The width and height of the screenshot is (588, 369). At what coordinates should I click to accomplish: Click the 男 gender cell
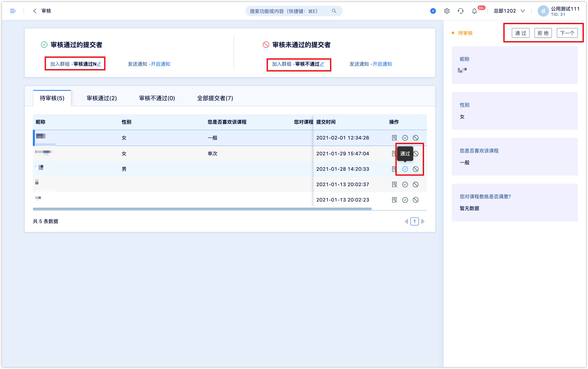(124, 169)
